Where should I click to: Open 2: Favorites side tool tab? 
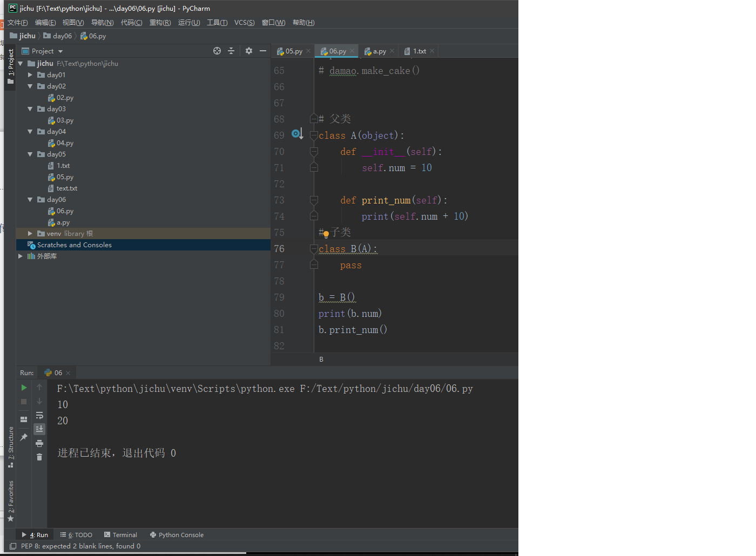tap(11, 501)
